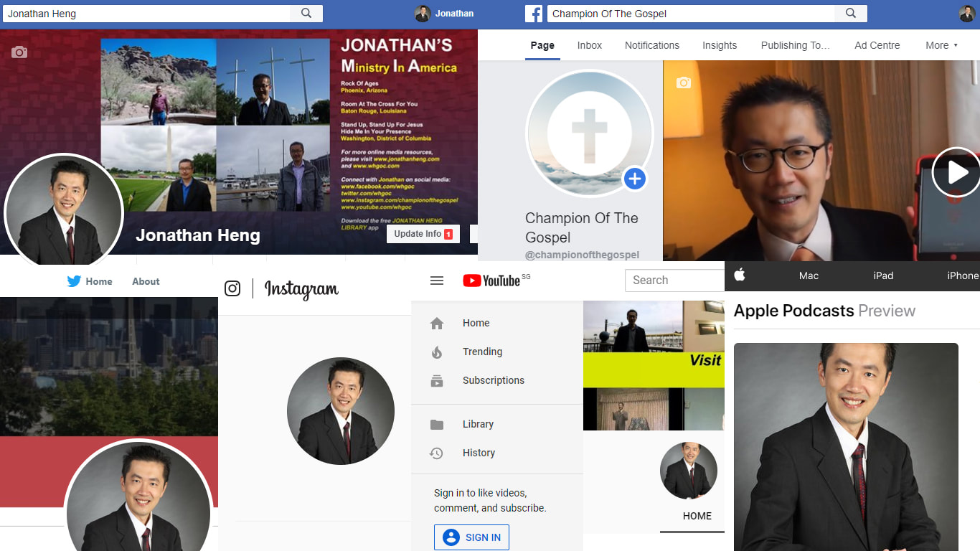Click the Apple logo in Apple navigation bar
980x551 pixels.
(740, 275)
